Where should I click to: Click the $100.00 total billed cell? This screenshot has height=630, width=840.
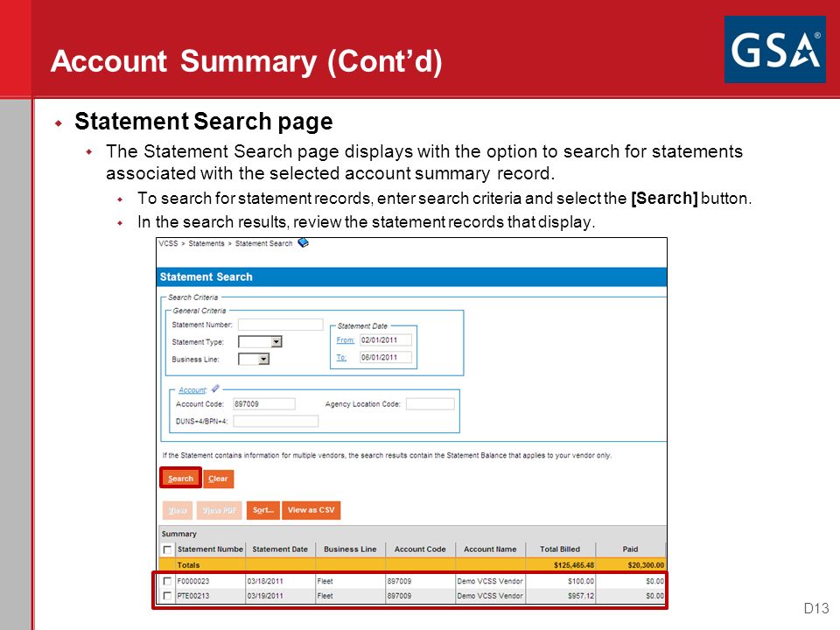(560, 581)
